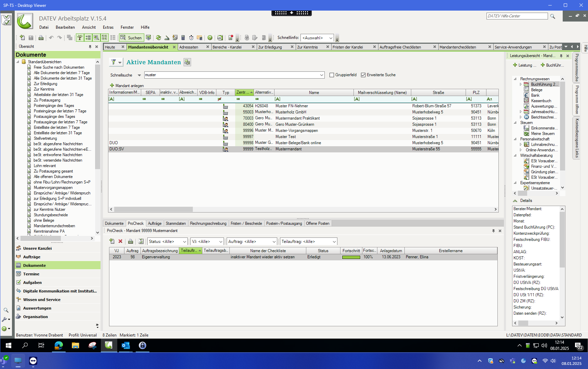Open Outlook from the Windows taskbar

[125, 345]
